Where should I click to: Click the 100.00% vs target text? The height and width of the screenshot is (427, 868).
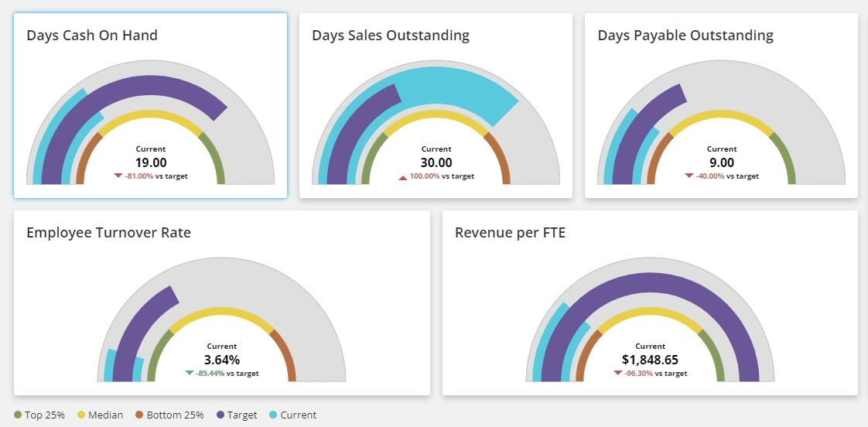pyautogui.click(x=442, y=176)
